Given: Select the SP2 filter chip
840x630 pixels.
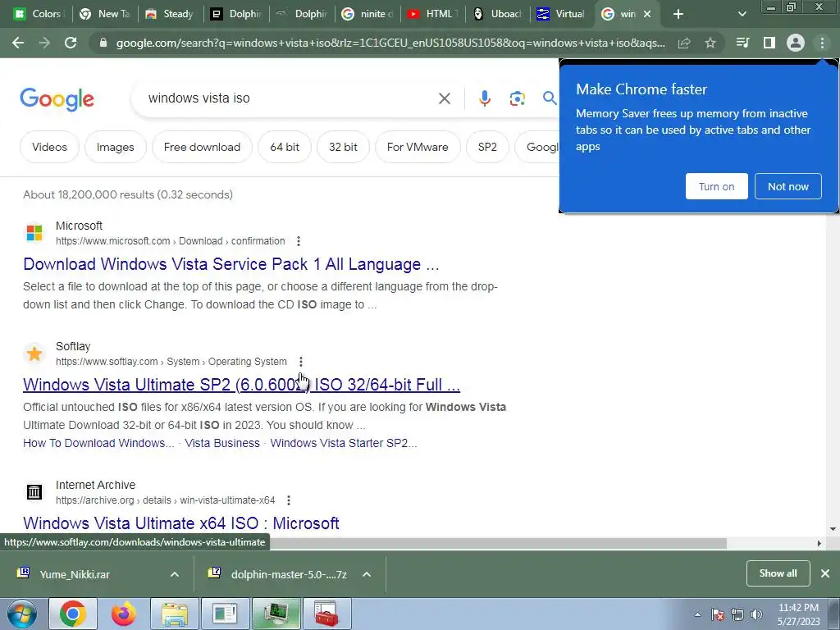Looking at the screenshot, I should [487, 147].
